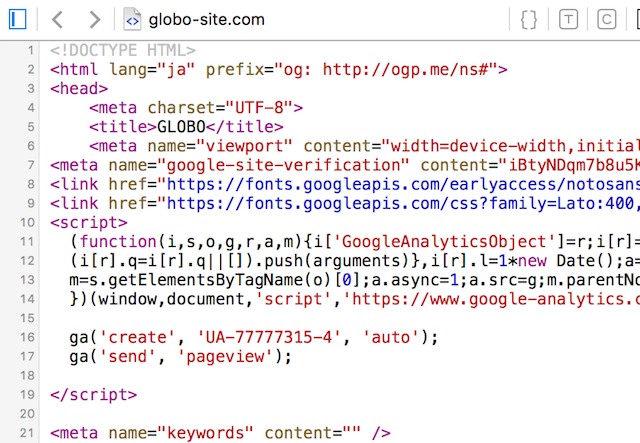The width and height of the screenshot is (640, 443).
Task: Click the 'GoogleAnalyticsObject' string
Action: pos(444,242)
